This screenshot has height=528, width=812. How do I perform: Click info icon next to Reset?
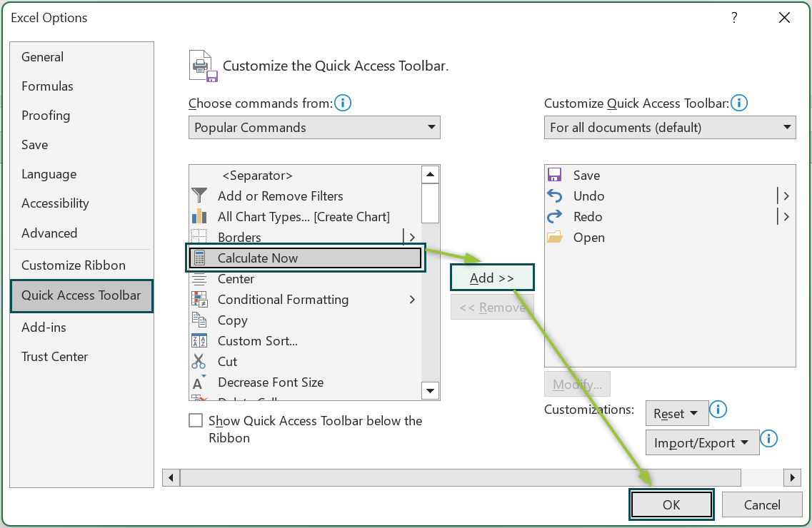718,410
